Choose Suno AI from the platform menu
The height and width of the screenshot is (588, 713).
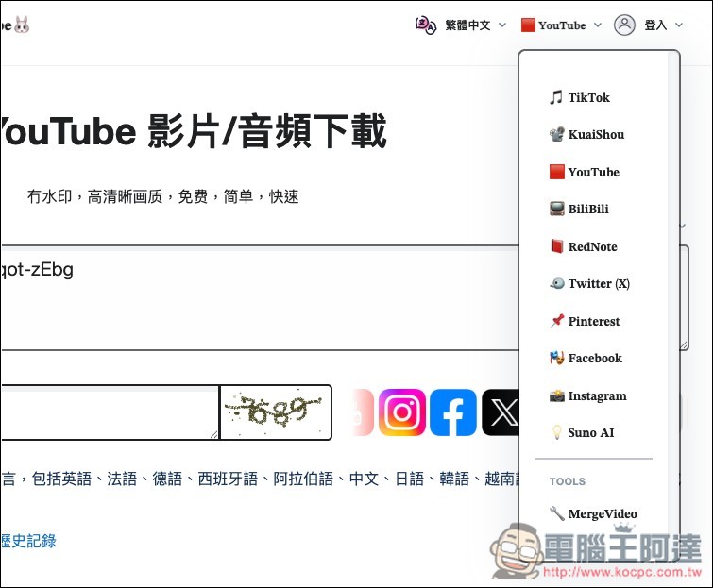click(593, 432)
